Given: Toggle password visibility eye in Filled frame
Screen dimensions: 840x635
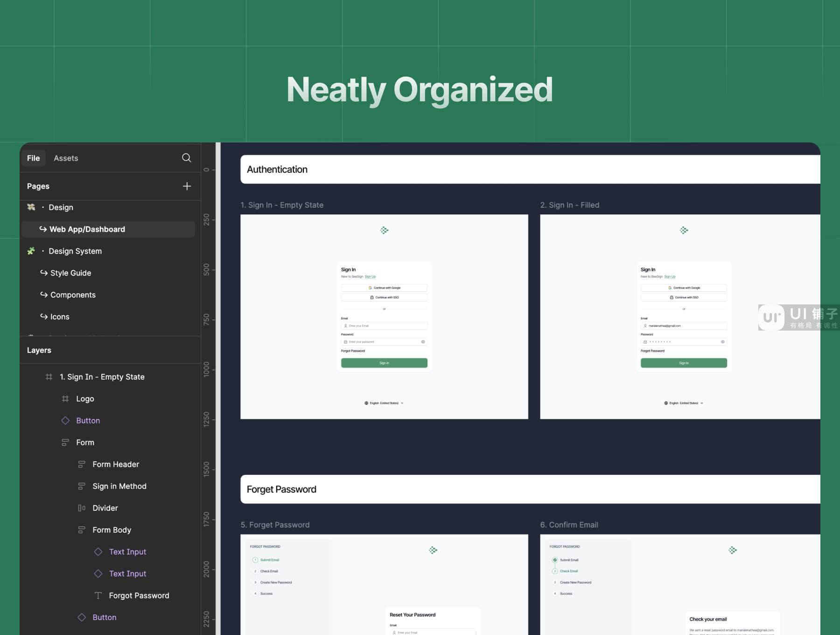Looking at the screenshot, I should [x=723, y=342].
